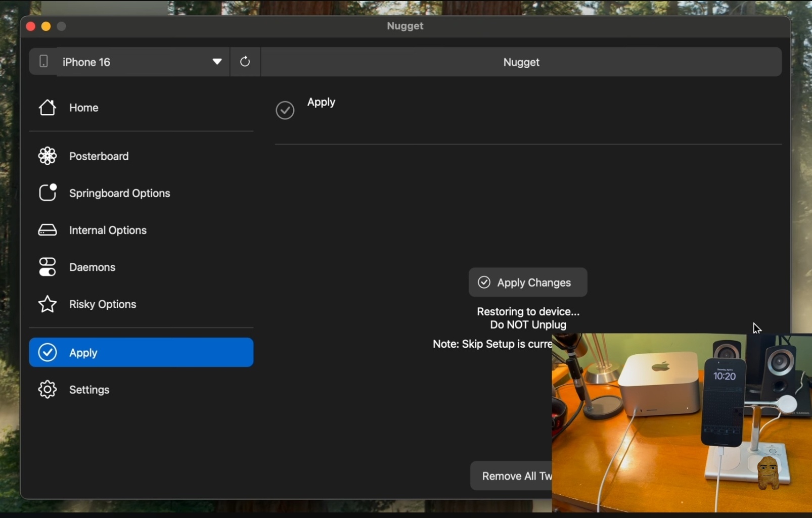Switch to the Daemons section
812x518 pixels.
141,267
